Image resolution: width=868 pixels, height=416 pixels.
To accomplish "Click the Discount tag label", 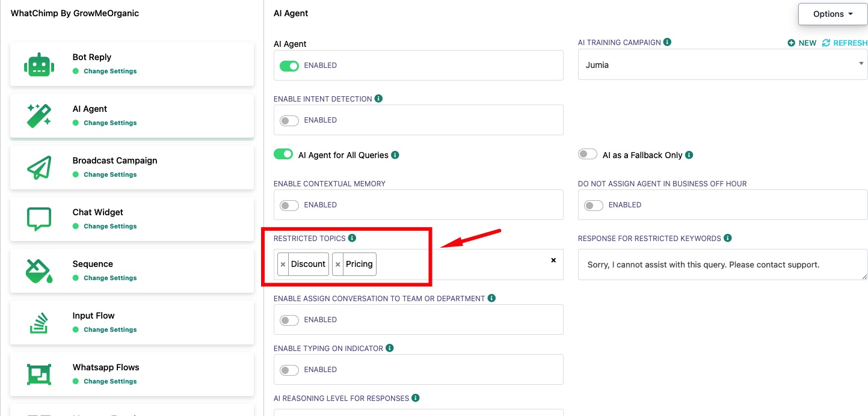I will tap(308, 264).
